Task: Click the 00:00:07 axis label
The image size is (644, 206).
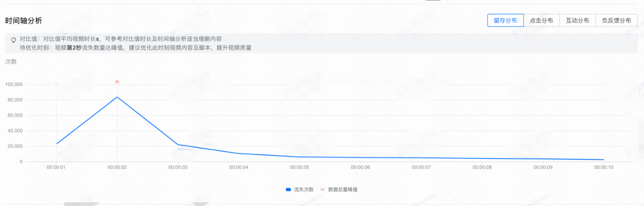Action: coord(421,168)
